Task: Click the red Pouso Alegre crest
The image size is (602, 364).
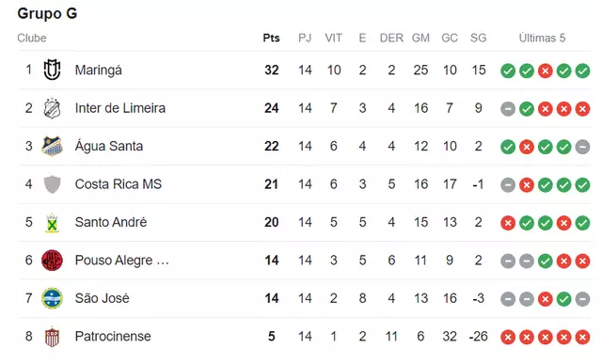Action: (52, 261)
